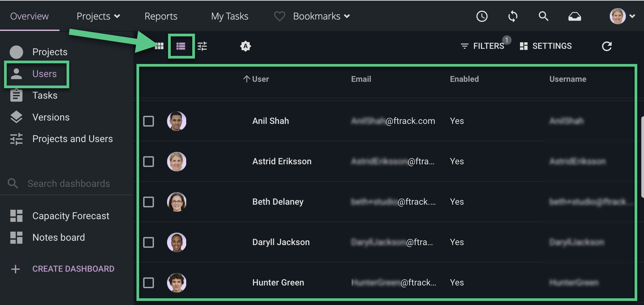Open the clock time tracker icon

pyautogui.click(x=482, y=16)
